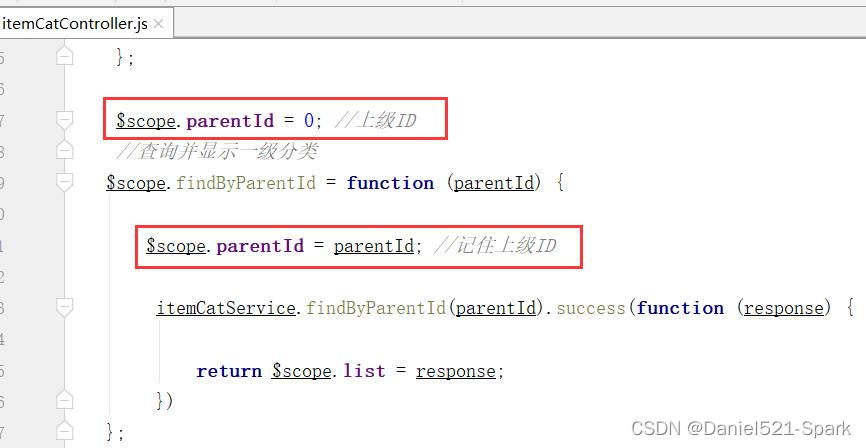Viewport: 866px width, 448px height.
Task: Click the success method name
Action: click(x=590, y=308)
